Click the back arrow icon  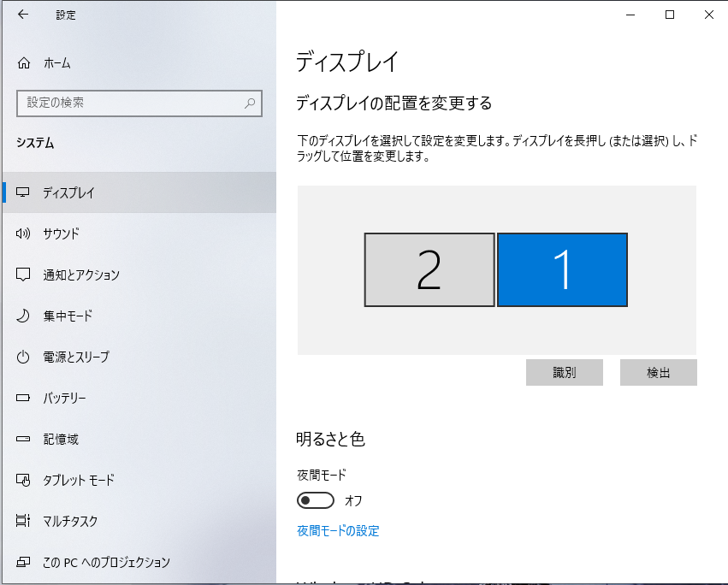click(x=23, y=15)
